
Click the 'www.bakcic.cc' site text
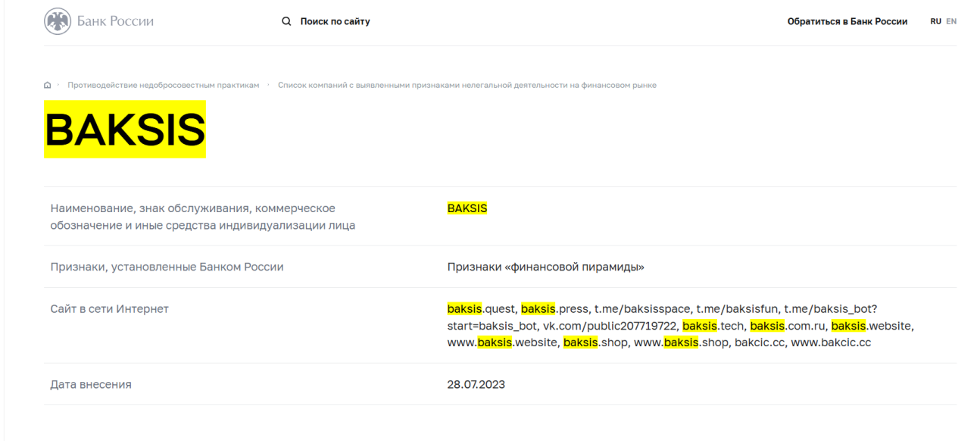(831, 342)
